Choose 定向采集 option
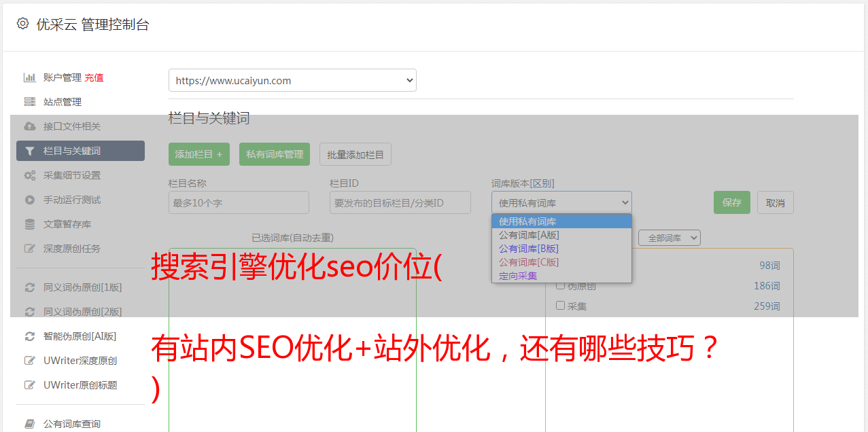The height and width of the screenshot is (432, 868). (561, 276)
